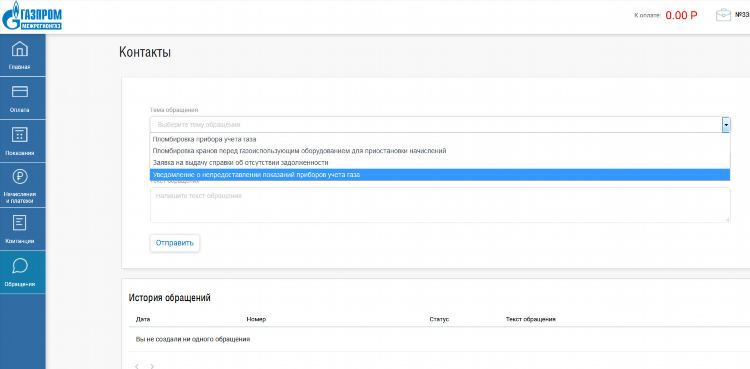Click the Дата column header
750x369 pixels.
(143, 319)
